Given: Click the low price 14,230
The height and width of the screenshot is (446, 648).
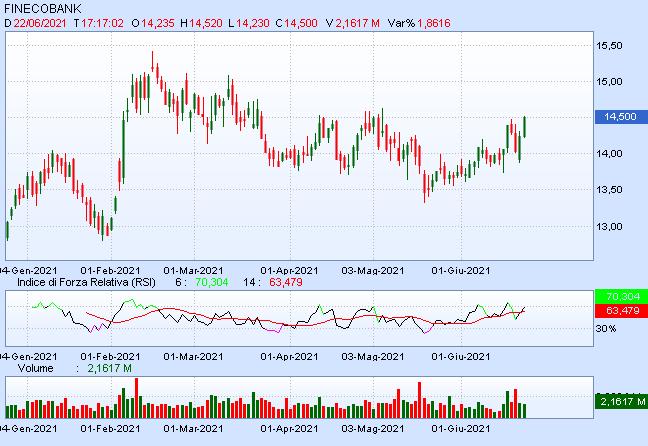Looking at the screenshot, I should coord(253,23).
